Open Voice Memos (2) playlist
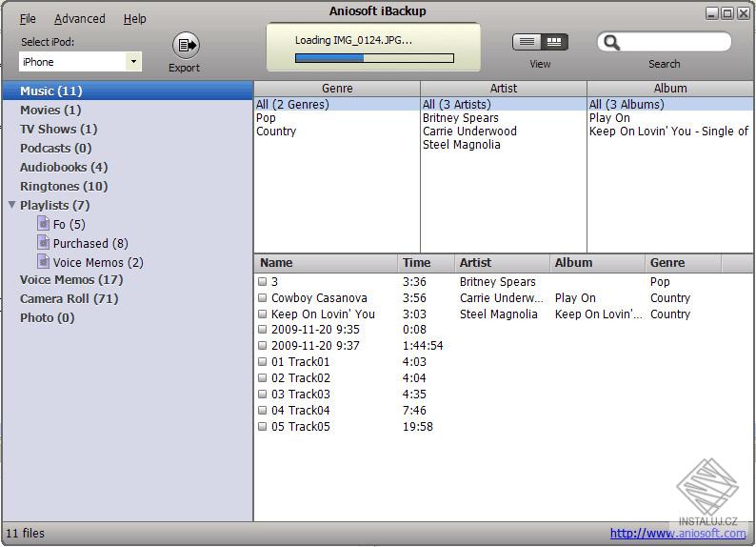This screenshot has width=756, height=547. (98, 262)
